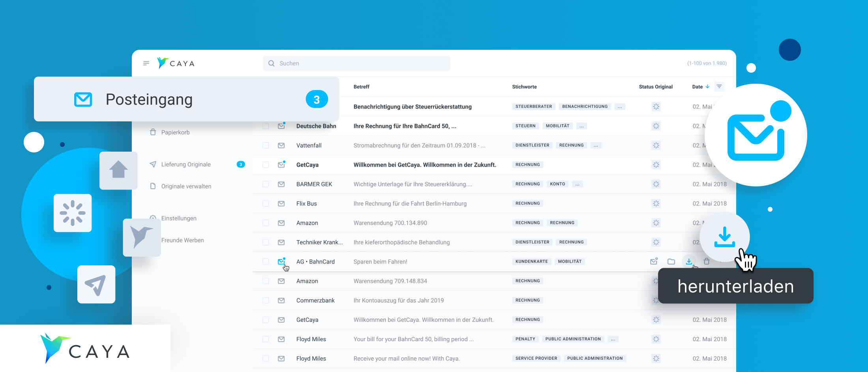868x372 pixels.
Task: Expand more tags in the Vattenfall row
Action: point(596,145)
